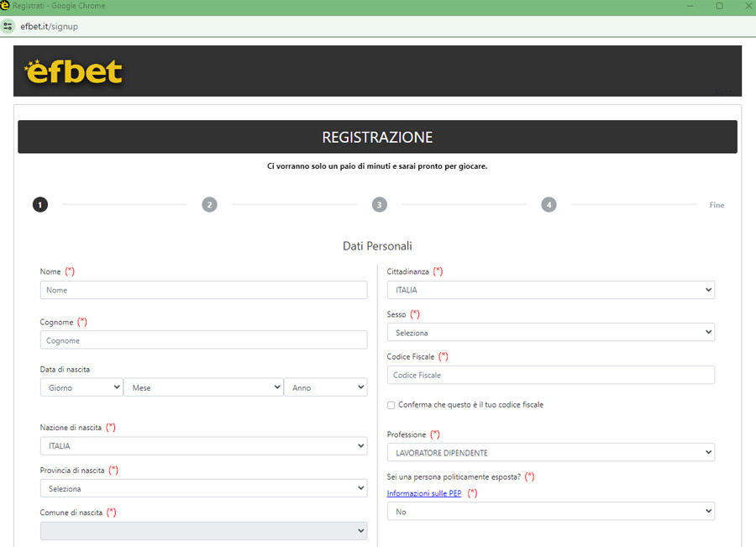The height and width of the screenshot is (547, 756).
Task: Tick the codice fiscale confirmation checkbox
Action: pyautogui.click(x=391, y=405)
